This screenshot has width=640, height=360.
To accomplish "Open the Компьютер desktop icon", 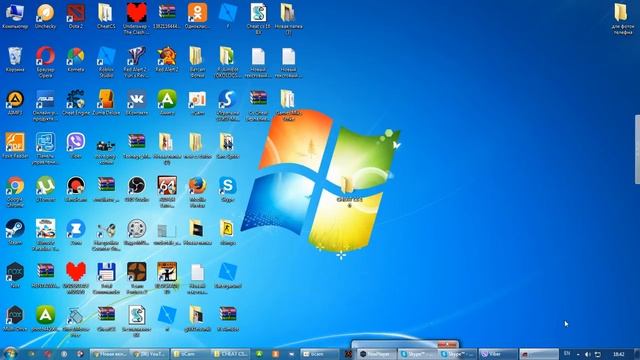I will 15,16.
